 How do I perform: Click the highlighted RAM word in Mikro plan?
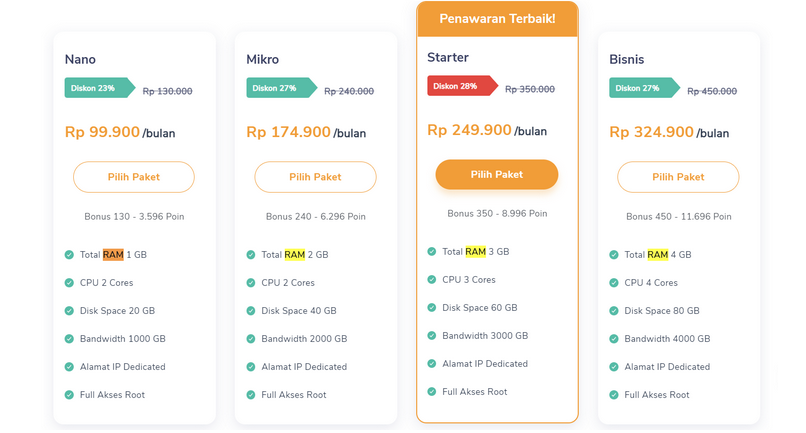click(x=294, y=255)
